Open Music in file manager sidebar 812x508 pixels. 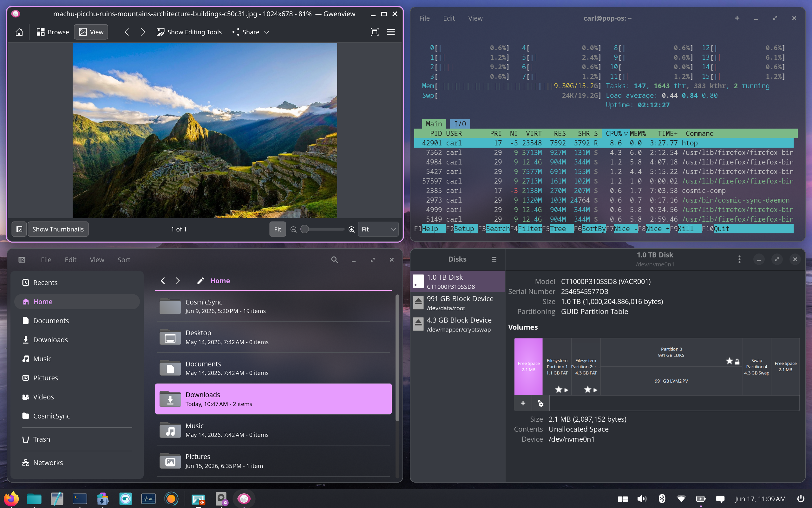pos(77,359)
